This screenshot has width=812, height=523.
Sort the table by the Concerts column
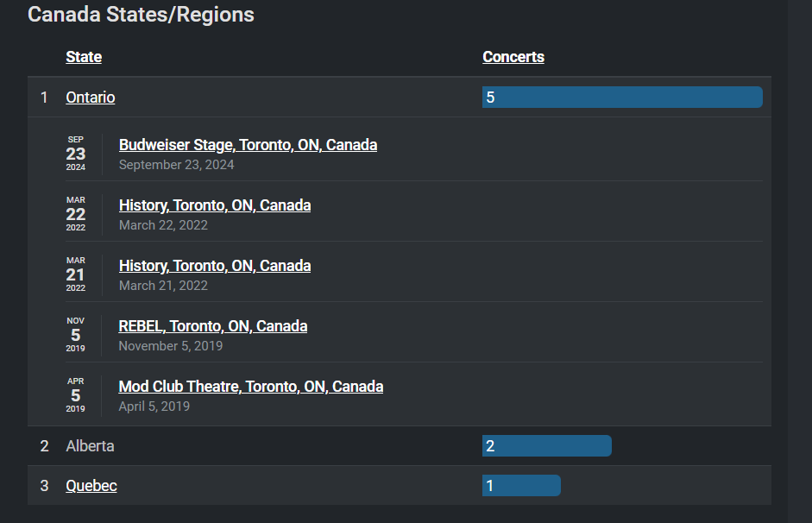click(513, 56)
